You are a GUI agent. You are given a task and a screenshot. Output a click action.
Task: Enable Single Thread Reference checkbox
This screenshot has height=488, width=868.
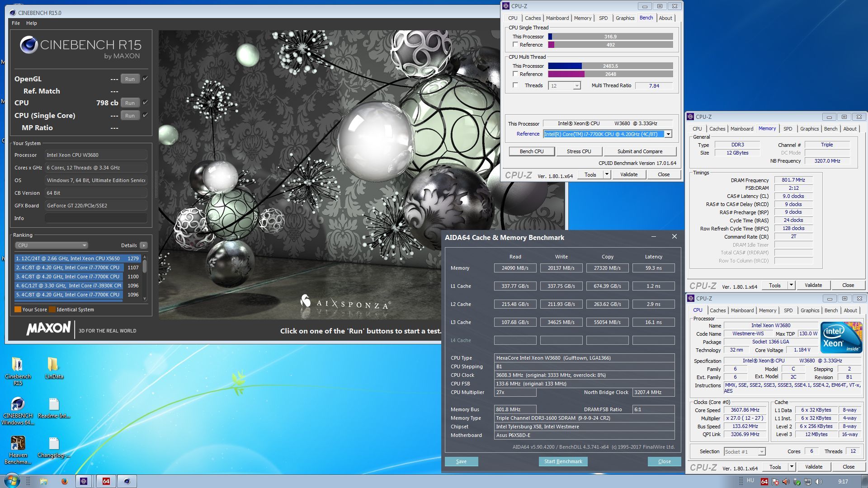(x=515, y=45)
